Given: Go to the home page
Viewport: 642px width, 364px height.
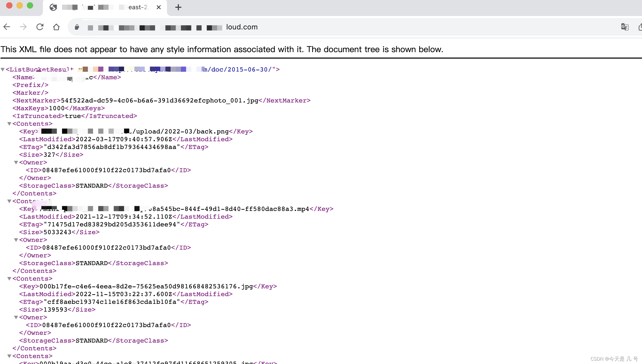Looking at the screenshot, I should point(56,27).
